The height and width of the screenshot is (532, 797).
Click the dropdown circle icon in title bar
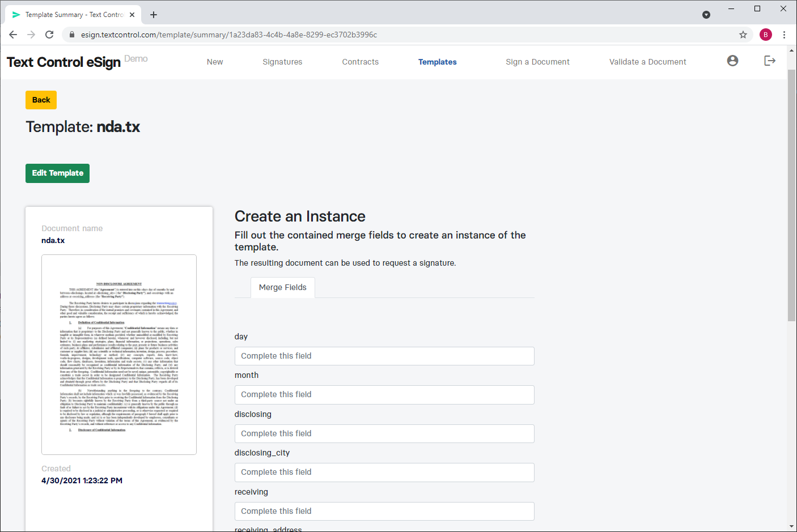point(706,15)
